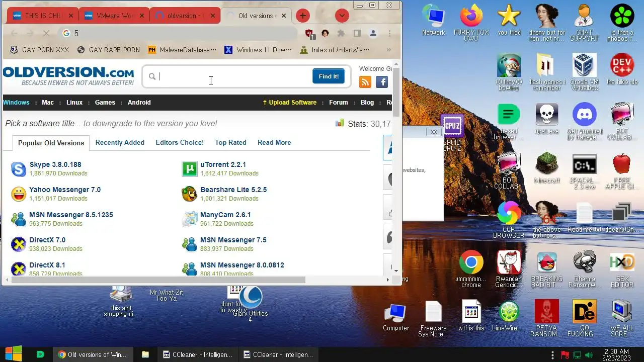This screenshot has width=644, height=362.
Task: Click the Find It! search button
Action: click(329, 76)
